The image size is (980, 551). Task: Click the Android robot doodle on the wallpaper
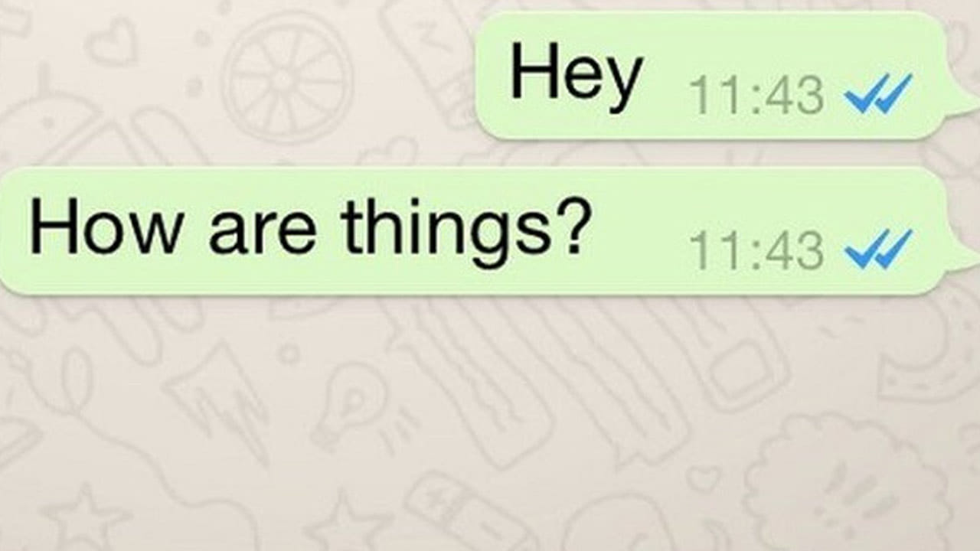(46, 115)
